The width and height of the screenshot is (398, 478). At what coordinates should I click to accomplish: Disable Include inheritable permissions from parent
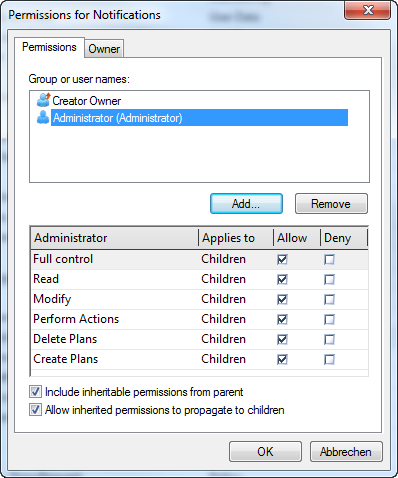pyautogui.click(x=35, y=392)
